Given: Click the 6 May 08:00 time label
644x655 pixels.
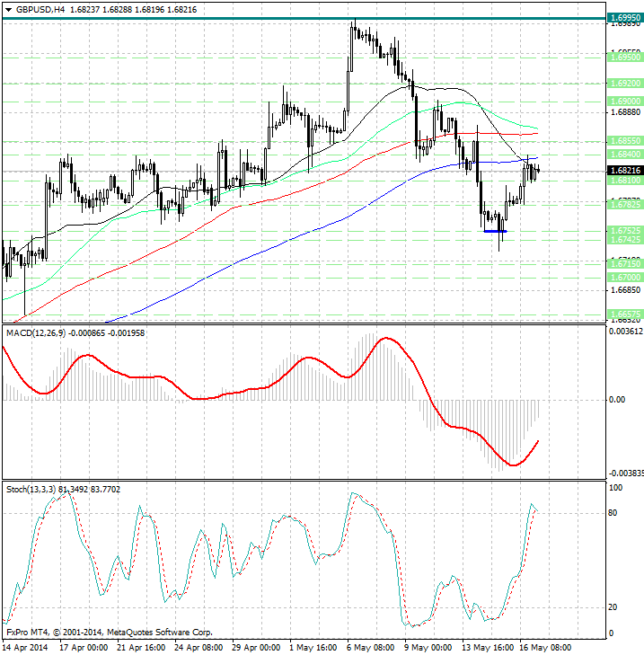Looking at the screenshot, I should pyautogui.click(x=371, y=648).
